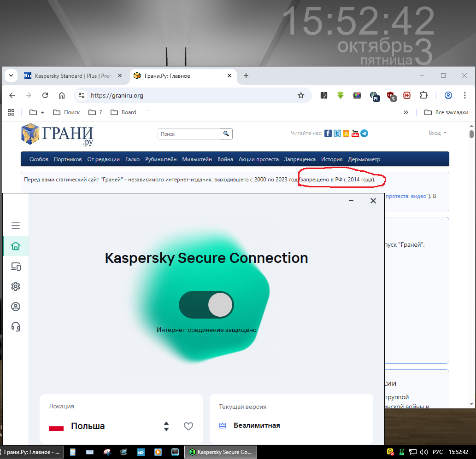476x459 pixels.
Task: Open the browser home page button
Action: click(62, 95)
